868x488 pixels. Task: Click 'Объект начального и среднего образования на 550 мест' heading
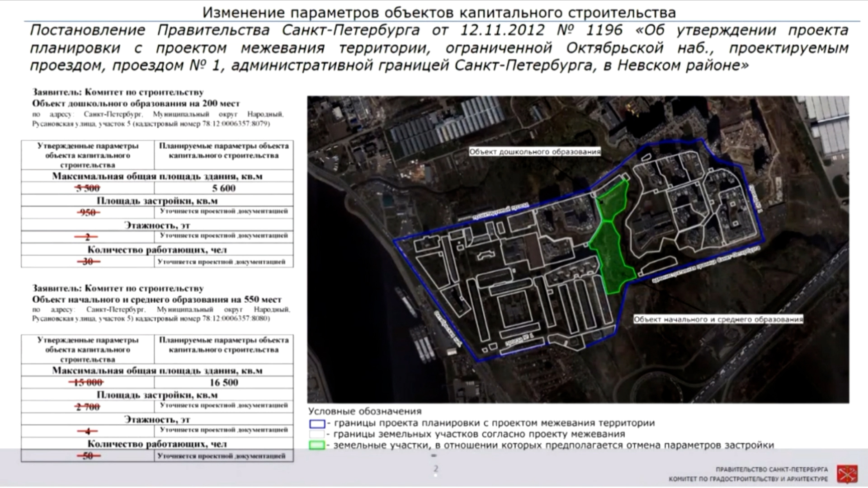pyautogui.click(x=156, y=300)
